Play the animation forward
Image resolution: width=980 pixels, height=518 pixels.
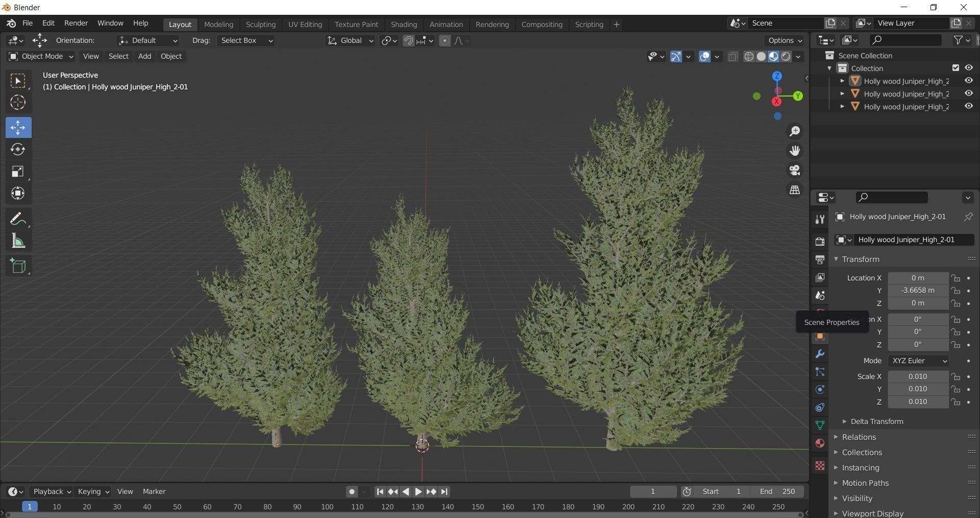tap(418, 491)
